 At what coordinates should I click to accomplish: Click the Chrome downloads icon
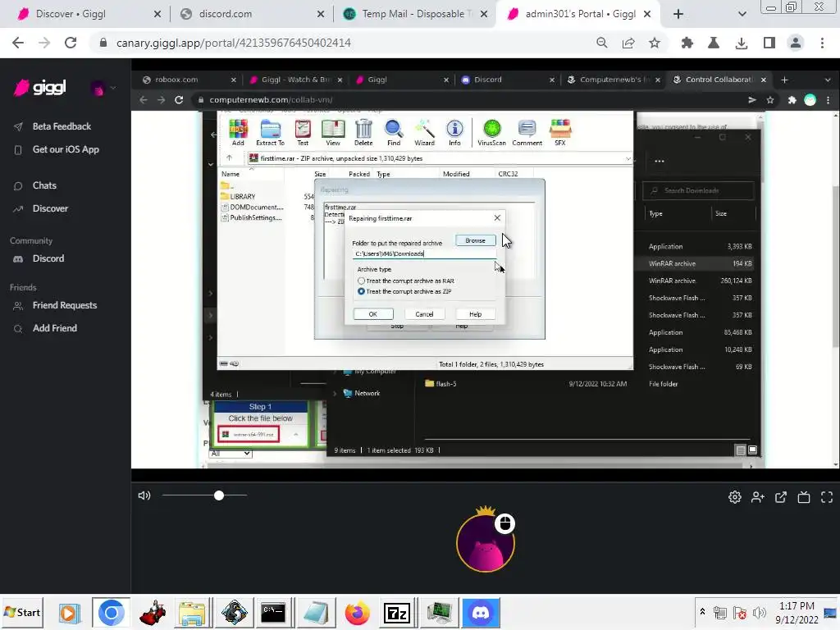pyautogui.click(x=741, y=43)
